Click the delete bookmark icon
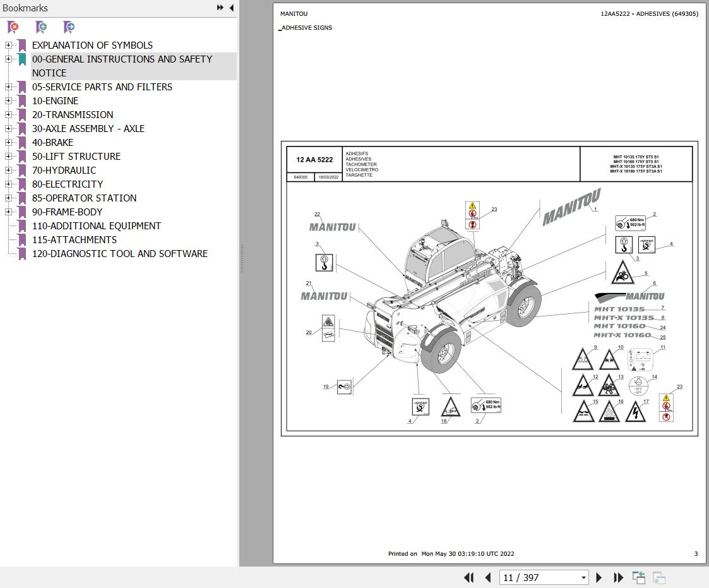The height and width of the screenshot is (588, 709). [x=13, y=27]
